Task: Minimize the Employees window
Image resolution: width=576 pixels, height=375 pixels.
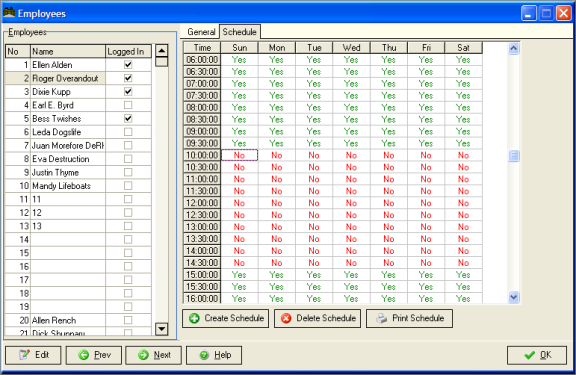Action: tap(529, 14)
